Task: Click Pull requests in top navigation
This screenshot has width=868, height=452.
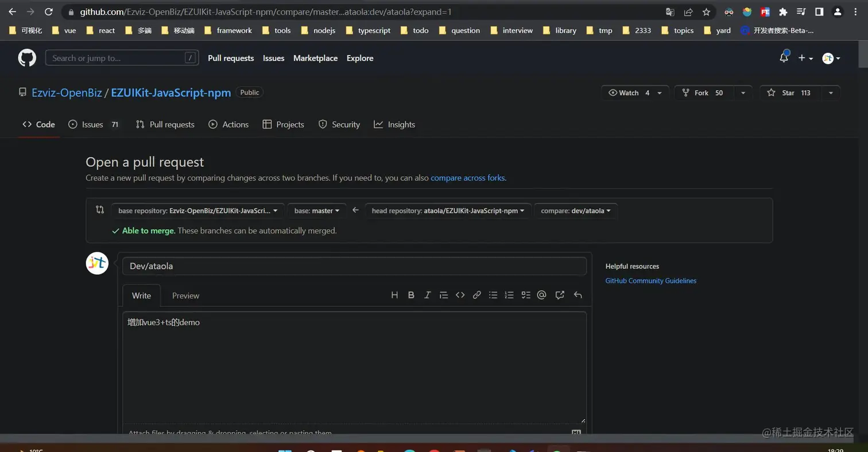Action: point(231,58)
